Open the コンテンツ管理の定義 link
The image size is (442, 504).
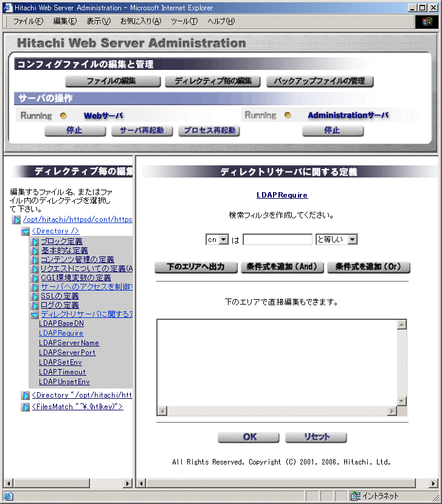point(77,259)
